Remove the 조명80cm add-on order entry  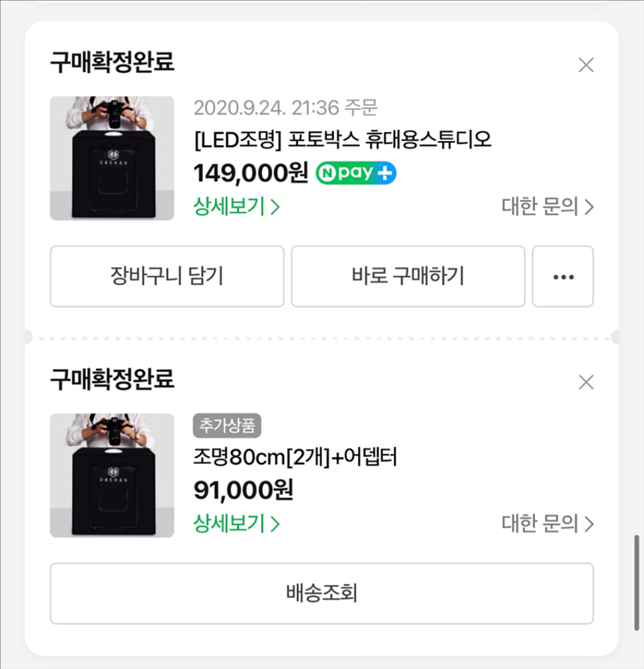pyautogui.click(x=586, y=382)
